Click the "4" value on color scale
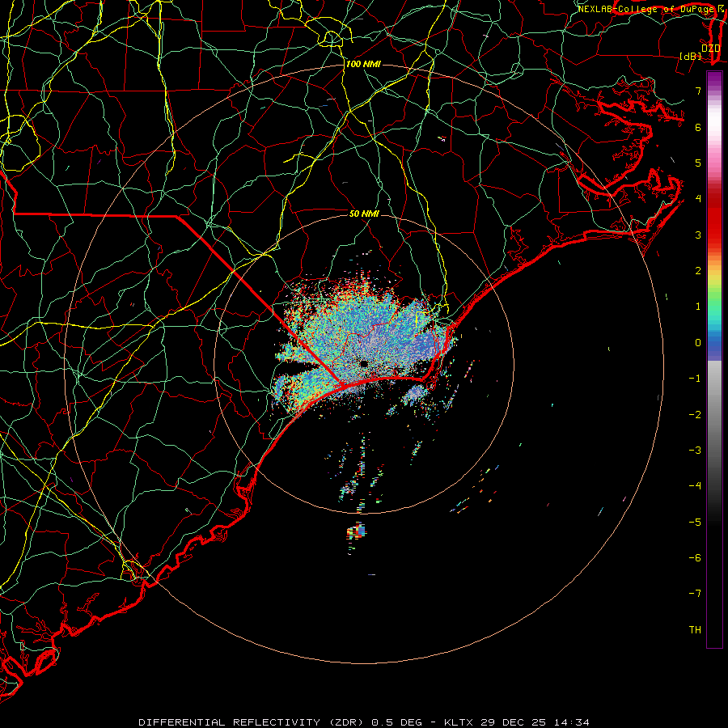Image resolution: width=728 pixels, height=728 pixels. pyautogui.click(x=698, y=199)
